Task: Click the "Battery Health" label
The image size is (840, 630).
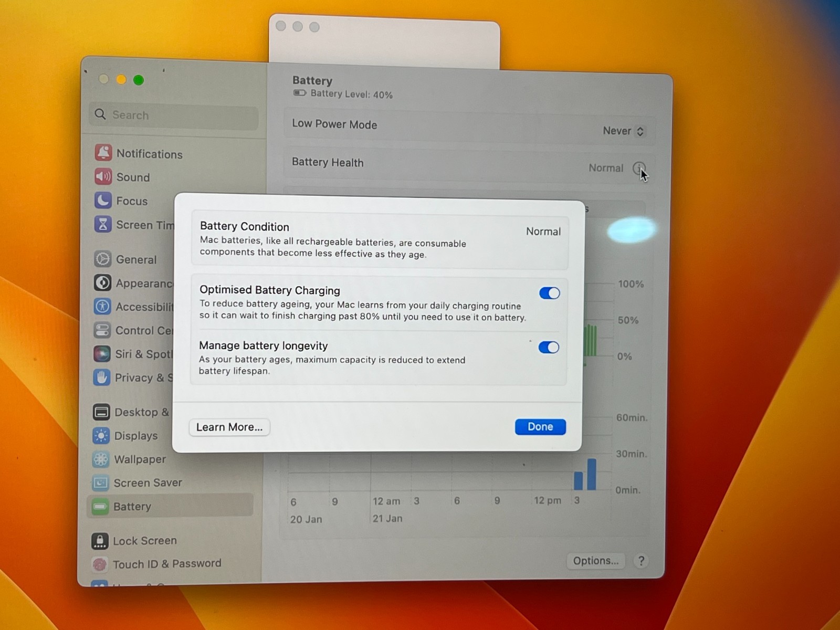Action: [328, 162]
